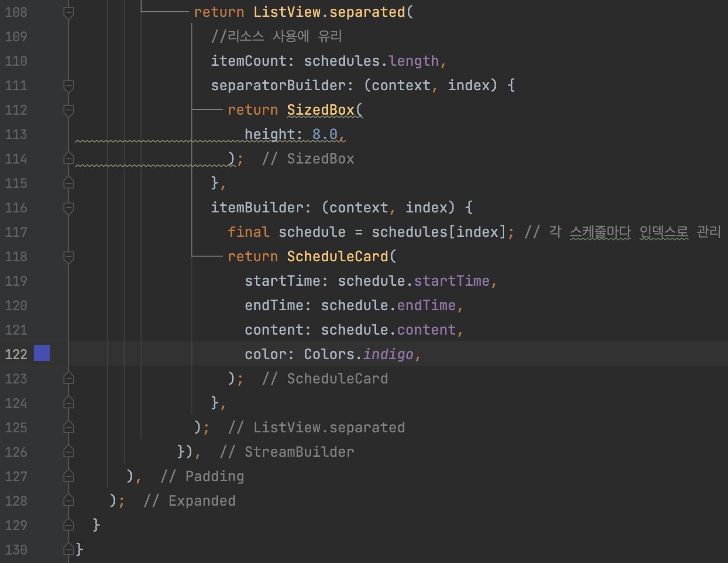Click the // ScheduleCard closing hint
This screenshot has height=563, width=728.
(x=325, y=379)
